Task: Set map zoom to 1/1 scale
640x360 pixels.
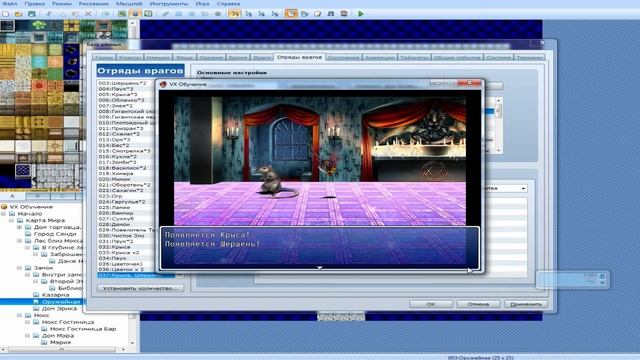Action: (235, 13)
